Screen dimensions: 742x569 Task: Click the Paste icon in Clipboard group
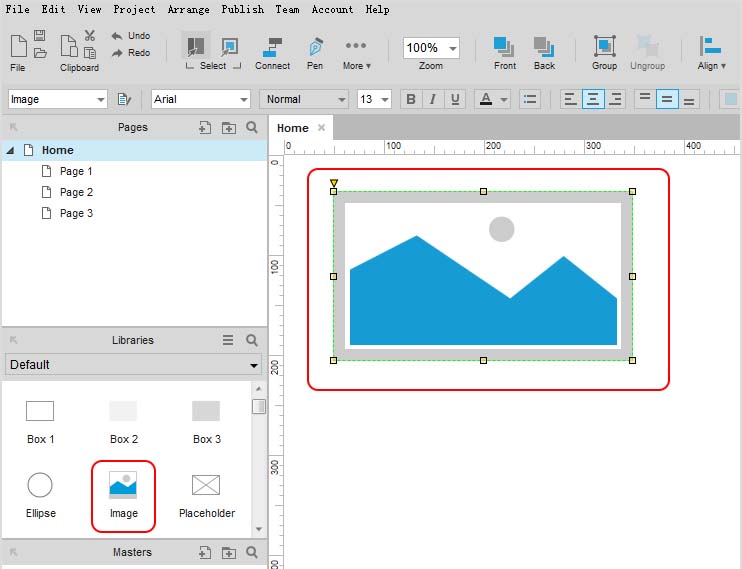[x=90, y=53]
